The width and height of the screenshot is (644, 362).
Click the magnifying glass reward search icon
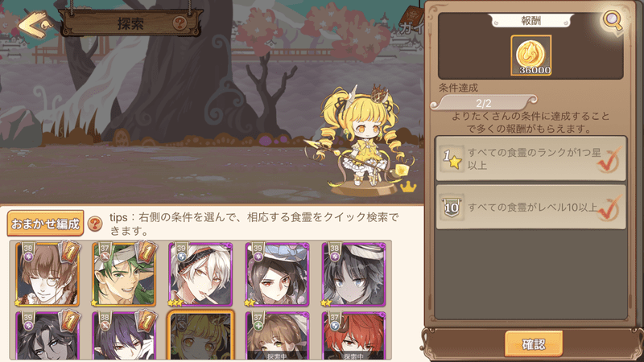(x=612, y=21)
